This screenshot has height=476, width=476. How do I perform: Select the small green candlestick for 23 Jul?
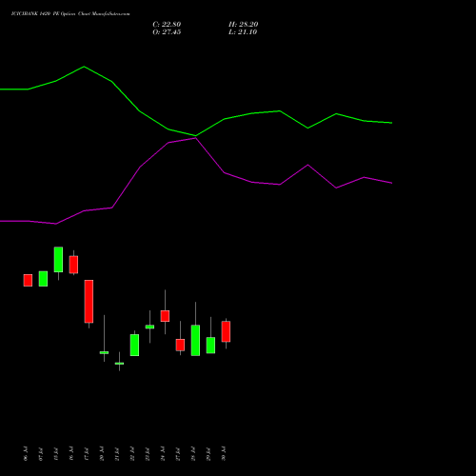pos(149,327)
